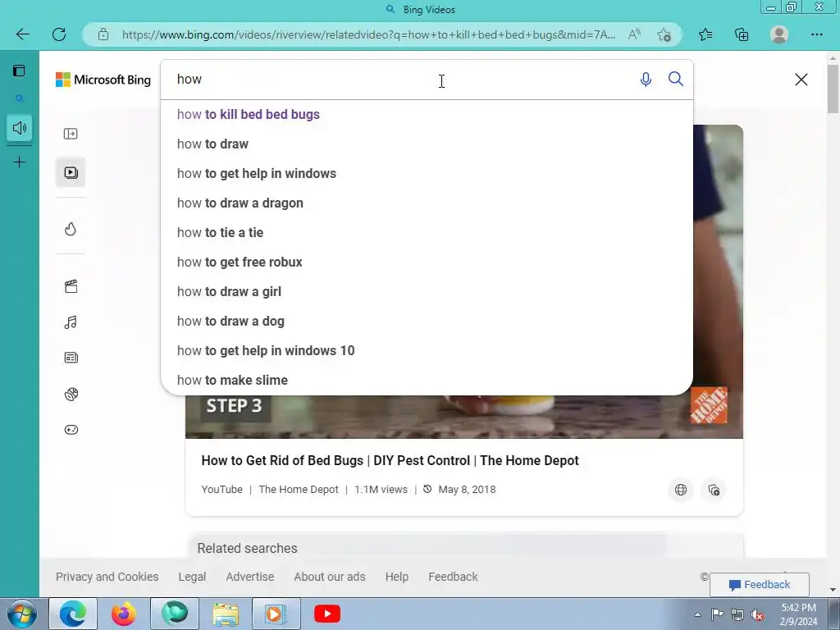Open video title 'How to Get Rid of Bed Bugs'
This screenshot has height=630, width=840.
(390, 461)
